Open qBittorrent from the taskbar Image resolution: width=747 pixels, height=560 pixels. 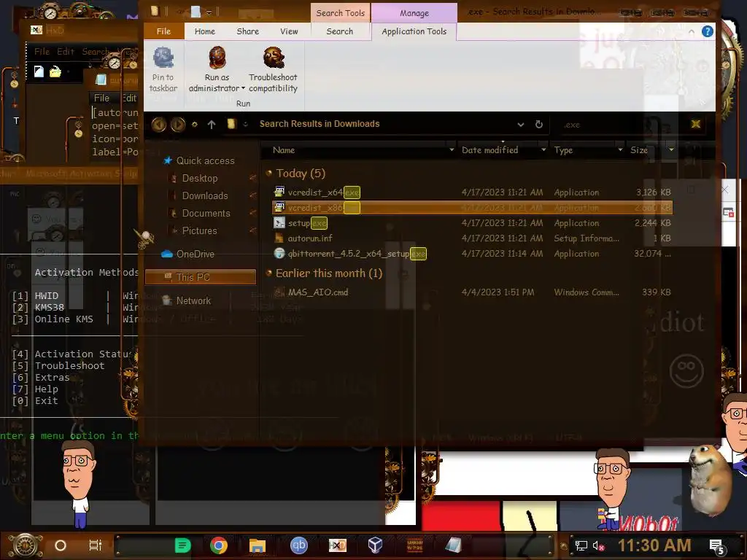298,545
